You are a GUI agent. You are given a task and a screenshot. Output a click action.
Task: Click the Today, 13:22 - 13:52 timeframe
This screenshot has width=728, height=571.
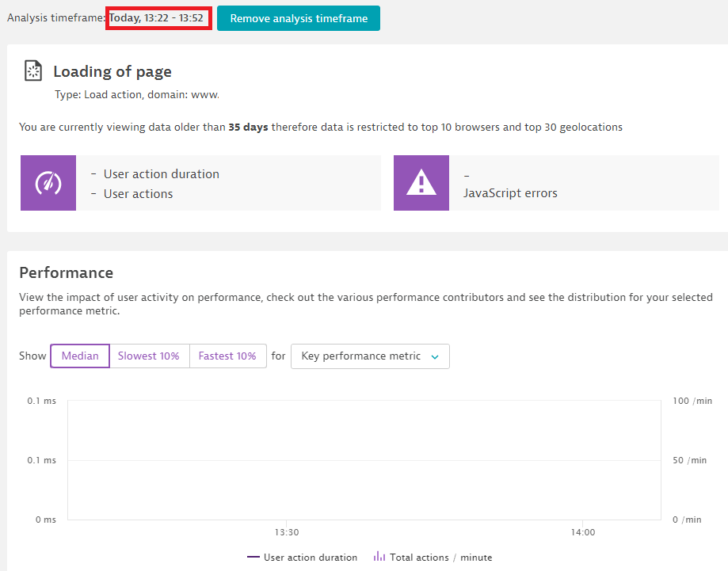158,18
